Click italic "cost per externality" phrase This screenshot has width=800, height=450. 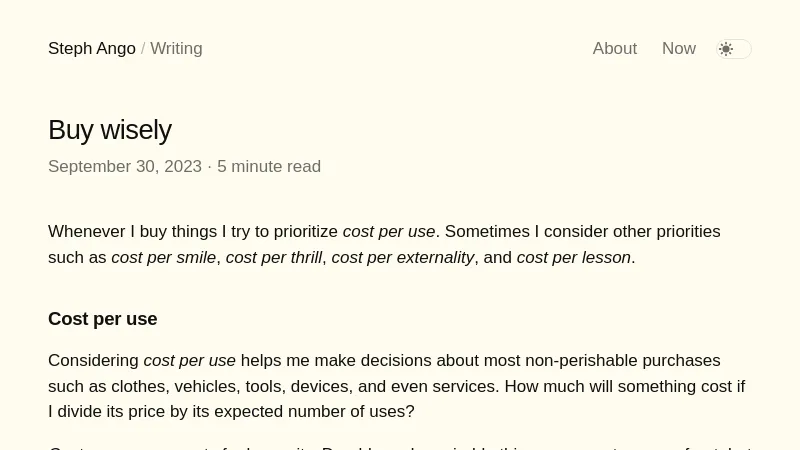403,258
